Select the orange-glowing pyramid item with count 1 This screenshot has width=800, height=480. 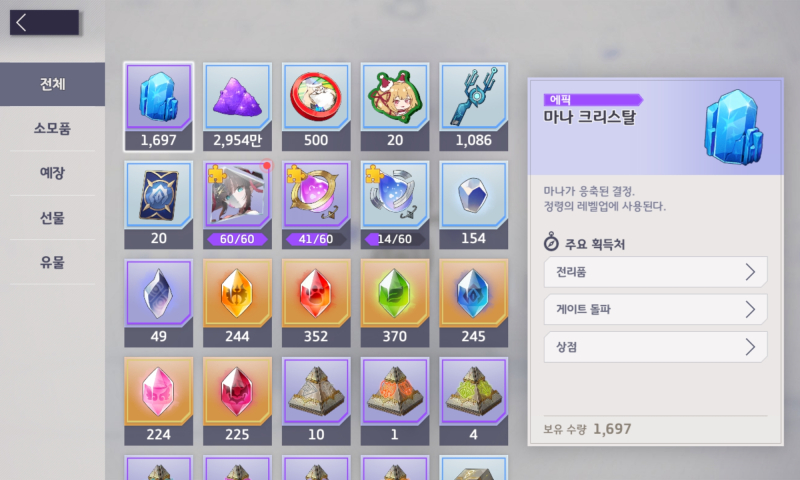[x=394, y=401]
